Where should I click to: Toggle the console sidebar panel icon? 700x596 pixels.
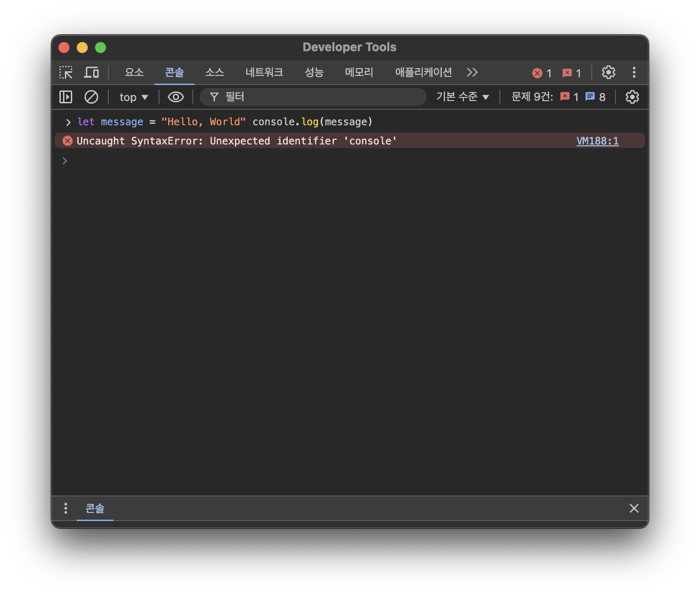(x=66, y=97)
